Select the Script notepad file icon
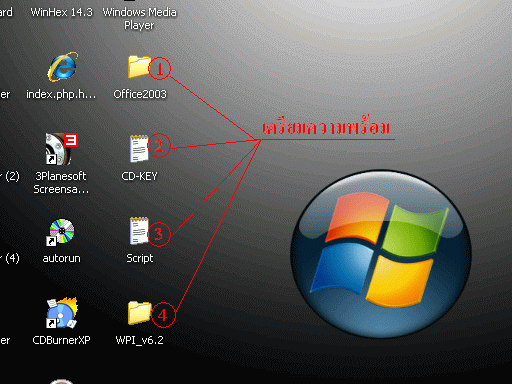 tap(139, 231)
